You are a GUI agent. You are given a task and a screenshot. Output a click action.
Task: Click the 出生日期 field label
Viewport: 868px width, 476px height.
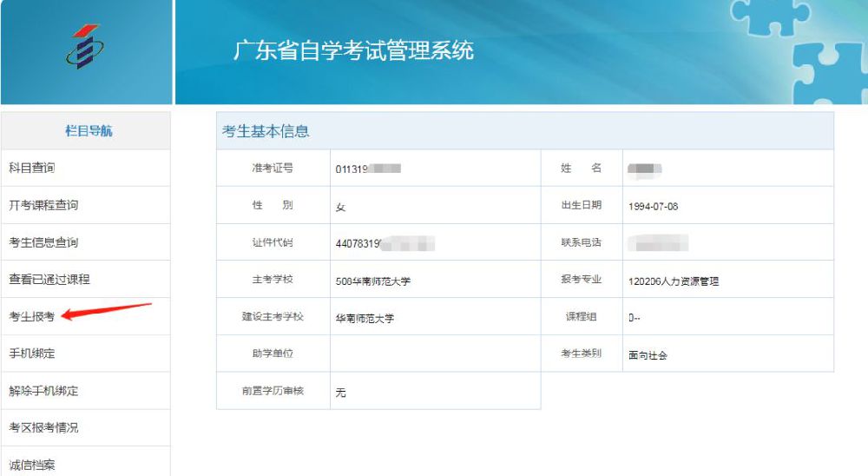point(582,205)
